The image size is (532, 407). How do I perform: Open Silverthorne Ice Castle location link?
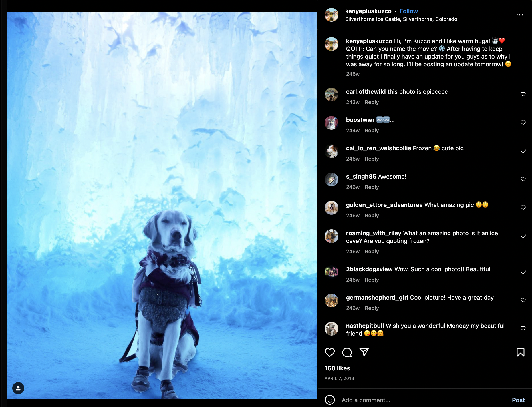(401, 19)
